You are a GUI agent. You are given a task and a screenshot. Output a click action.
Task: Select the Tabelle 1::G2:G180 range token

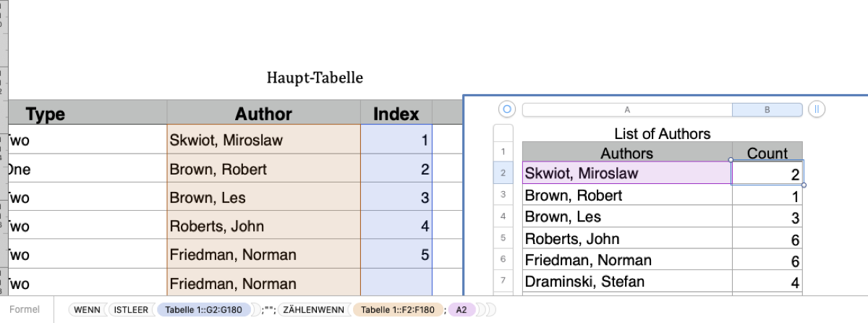(x=203, y=310)
